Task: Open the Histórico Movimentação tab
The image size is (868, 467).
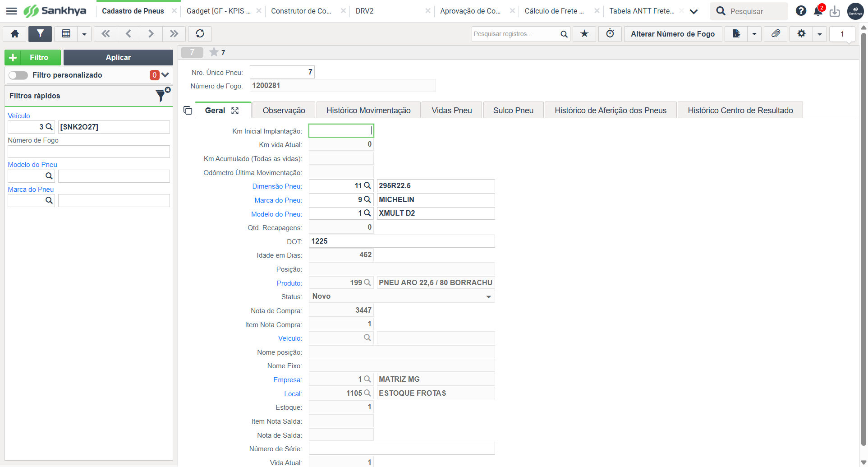Action: 368,111
